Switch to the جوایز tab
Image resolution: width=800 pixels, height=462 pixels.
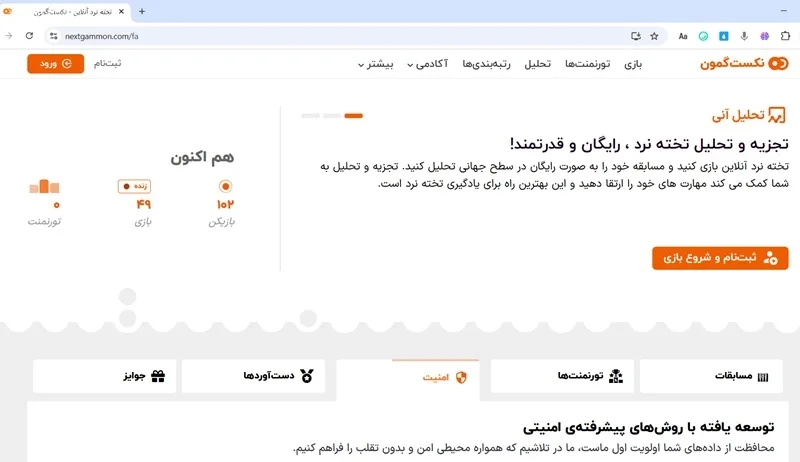click(105, 376)
